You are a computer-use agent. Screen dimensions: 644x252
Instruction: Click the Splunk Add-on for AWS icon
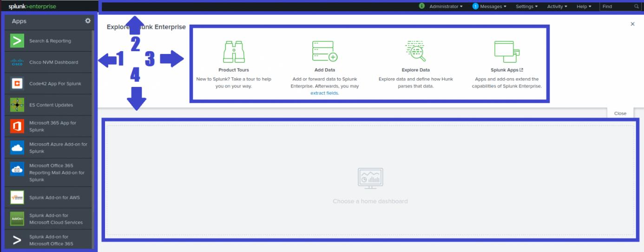(17, 198)
